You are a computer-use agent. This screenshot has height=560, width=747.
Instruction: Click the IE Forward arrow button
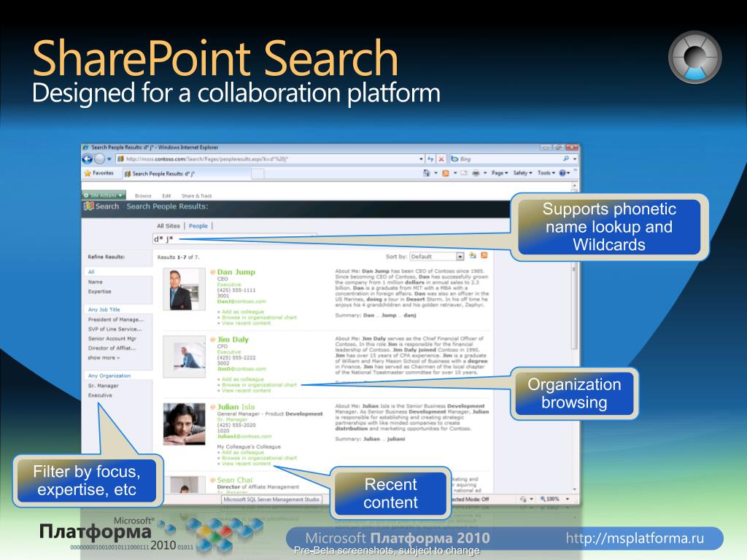coord(99,159)
